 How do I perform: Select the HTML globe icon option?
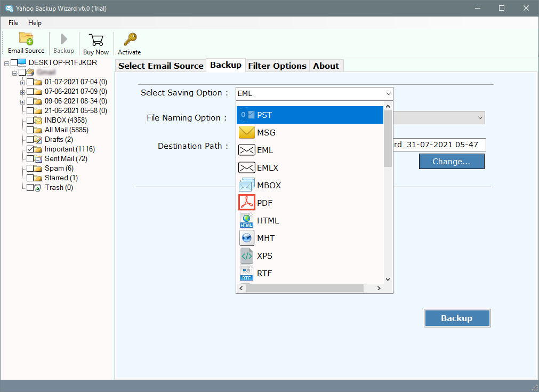click(x=246, y=220)
